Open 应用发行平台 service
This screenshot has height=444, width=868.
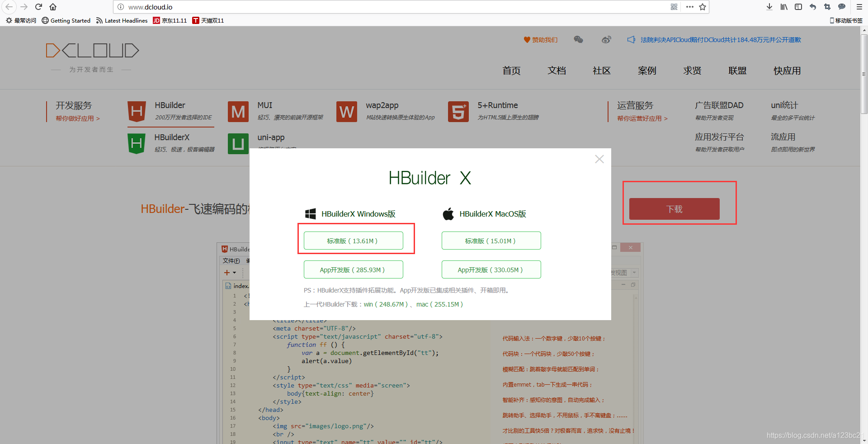coord(719,137)
